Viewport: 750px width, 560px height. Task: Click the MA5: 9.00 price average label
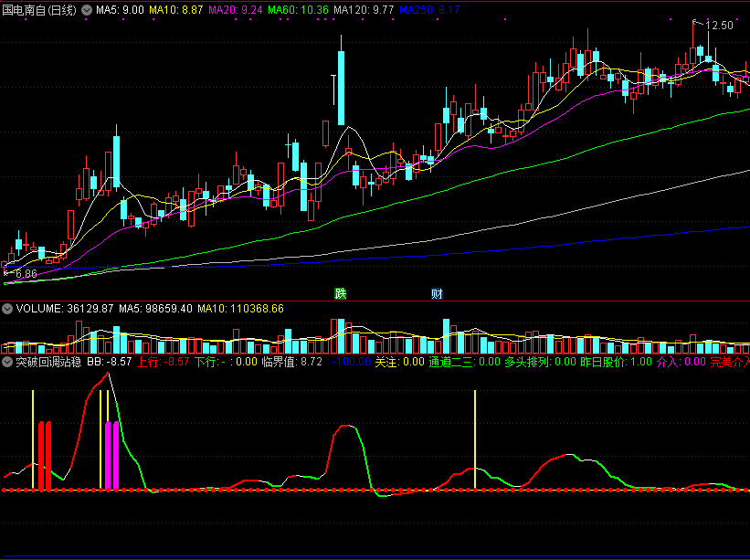[120, 10]
